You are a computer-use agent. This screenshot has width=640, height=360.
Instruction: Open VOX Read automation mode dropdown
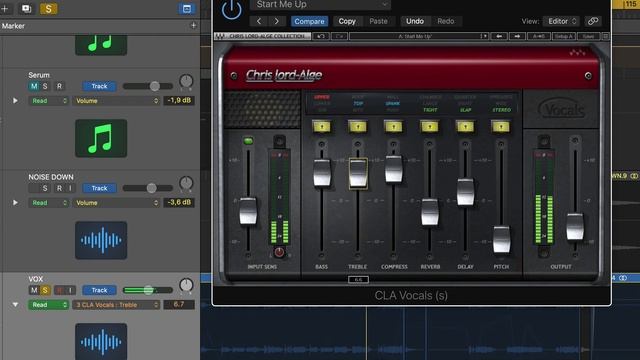(48, 305)
